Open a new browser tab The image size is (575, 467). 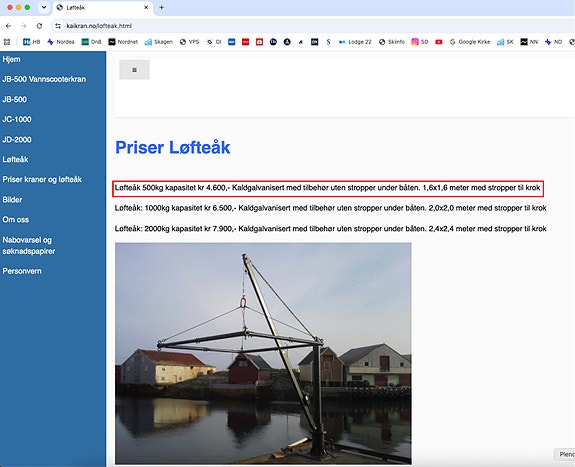[x=161, y=7]
